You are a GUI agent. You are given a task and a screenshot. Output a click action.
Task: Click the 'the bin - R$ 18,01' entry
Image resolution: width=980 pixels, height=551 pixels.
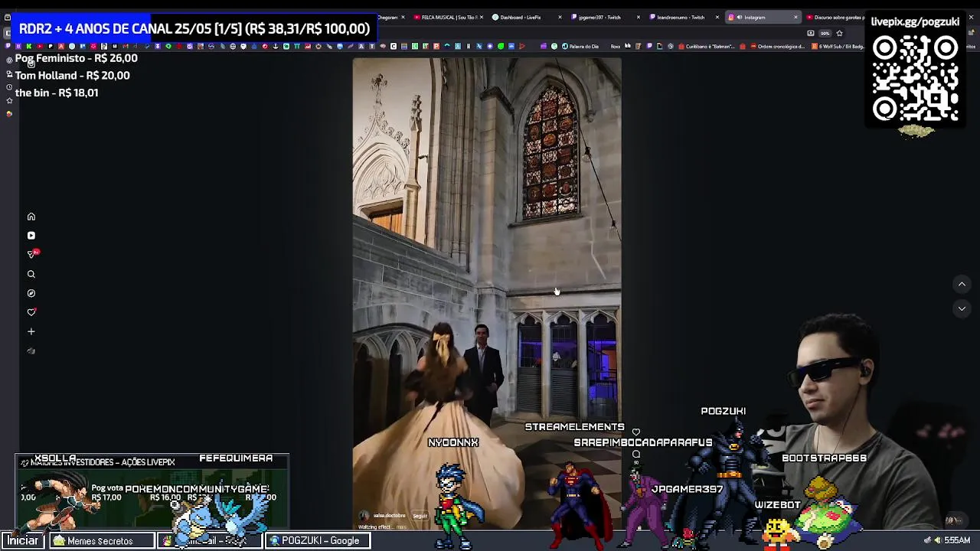[x=57, y=93]
